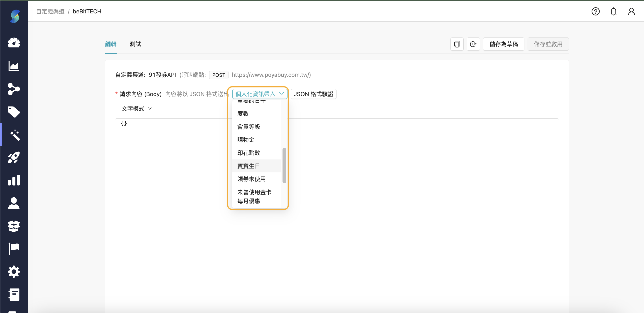Click the JSON 格式驗證 button
The height and width of the screenshot is (313, 644).
pyautogui.click(x=314, y=94)
